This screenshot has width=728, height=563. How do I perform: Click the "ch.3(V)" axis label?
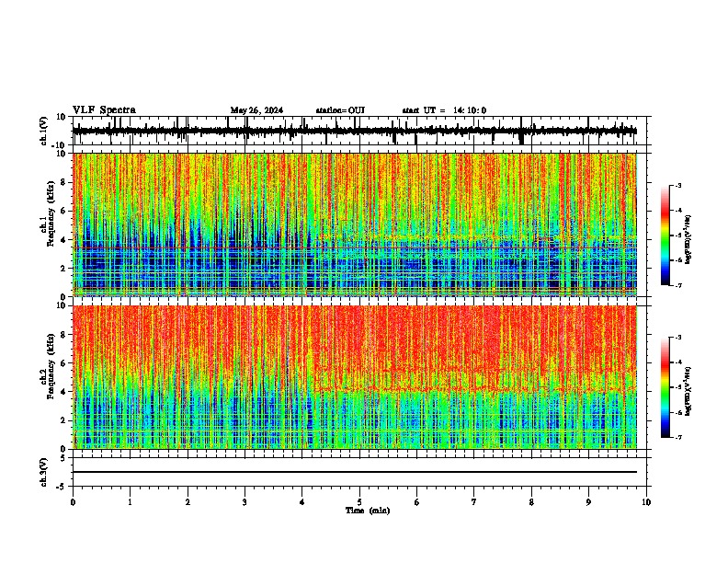[x=44, y=472]
